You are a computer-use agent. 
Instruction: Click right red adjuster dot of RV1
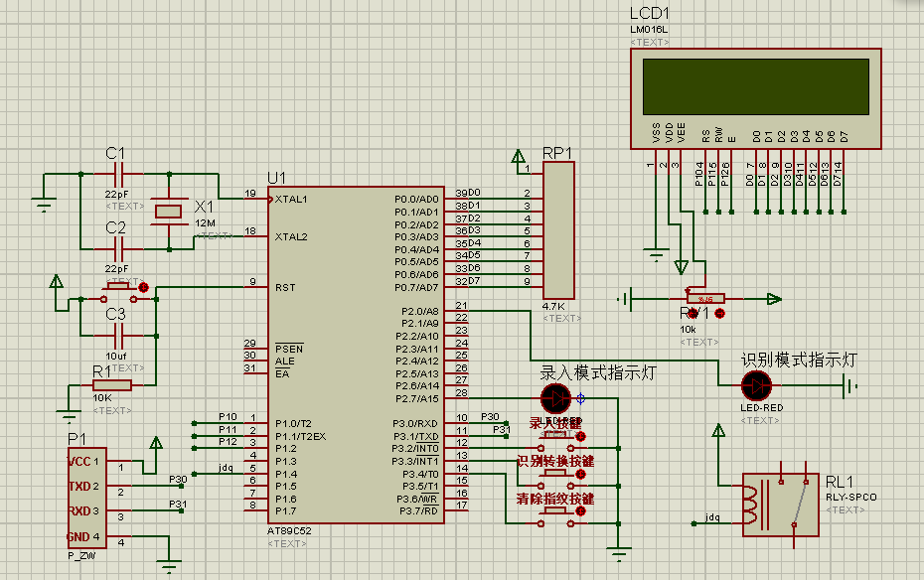point(719,314)
